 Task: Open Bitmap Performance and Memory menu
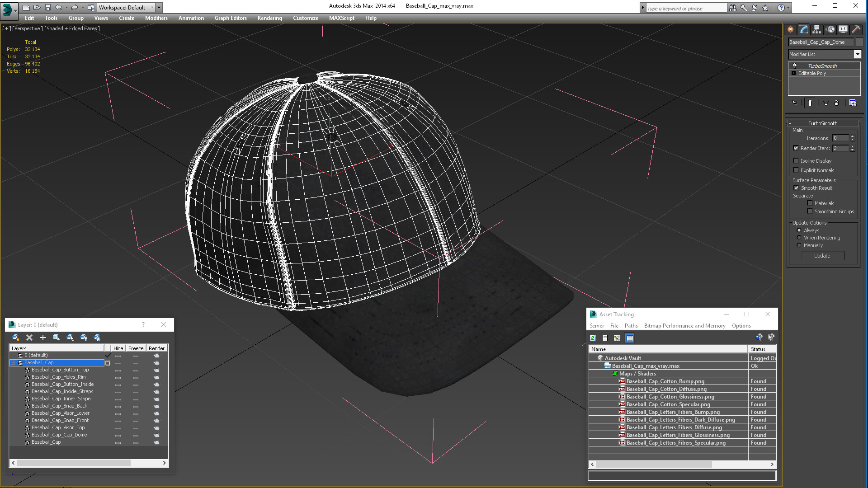pyautogui.click(x=684, y=325)
